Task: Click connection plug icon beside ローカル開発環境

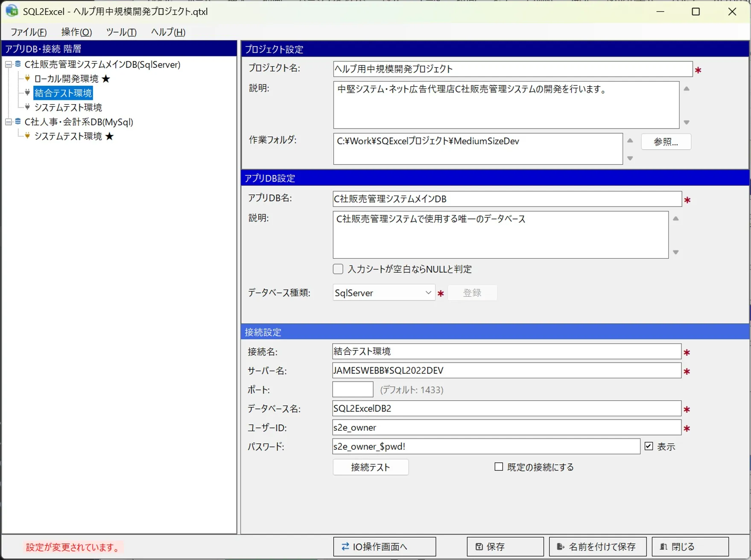Action: click(x=27, y=78)
